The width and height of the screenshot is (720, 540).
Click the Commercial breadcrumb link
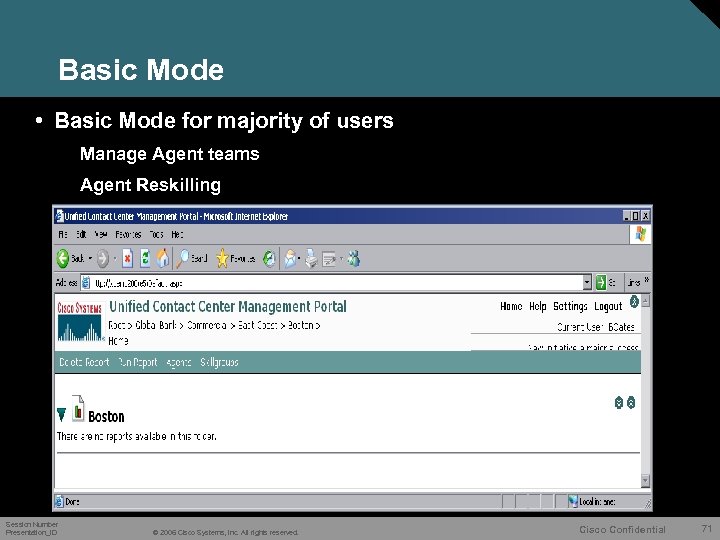tap(207, 325)
